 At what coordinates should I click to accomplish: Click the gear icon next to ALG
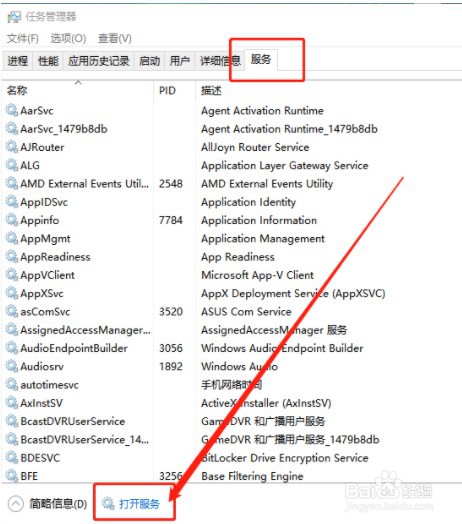12,165
